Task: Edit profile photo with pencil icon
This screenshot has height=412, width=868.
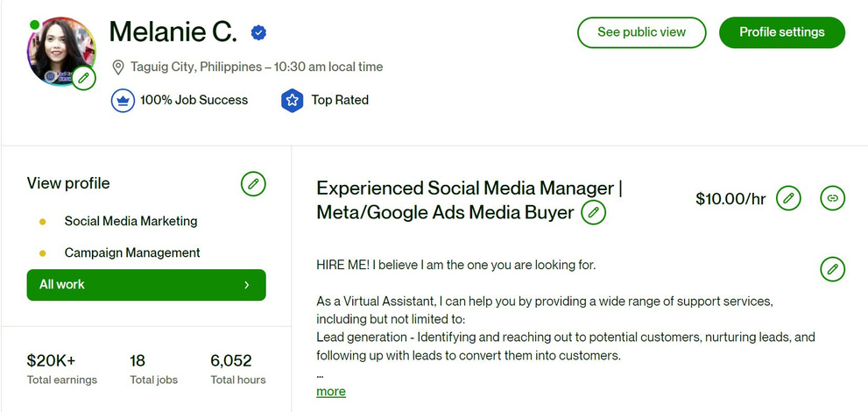Action: click(x=83, y=78)
